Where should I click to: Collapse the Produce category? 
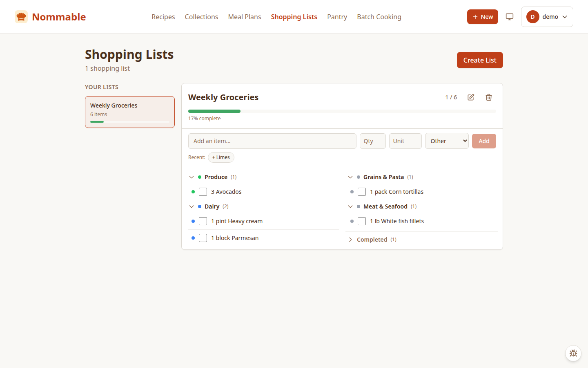pos(192,177)
